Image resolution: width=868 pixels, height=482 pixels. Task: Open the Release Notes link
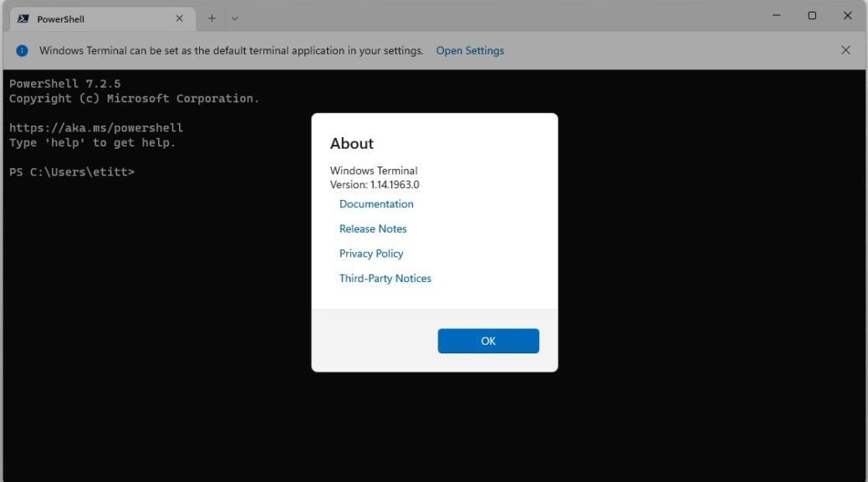(x=373, y=228)
